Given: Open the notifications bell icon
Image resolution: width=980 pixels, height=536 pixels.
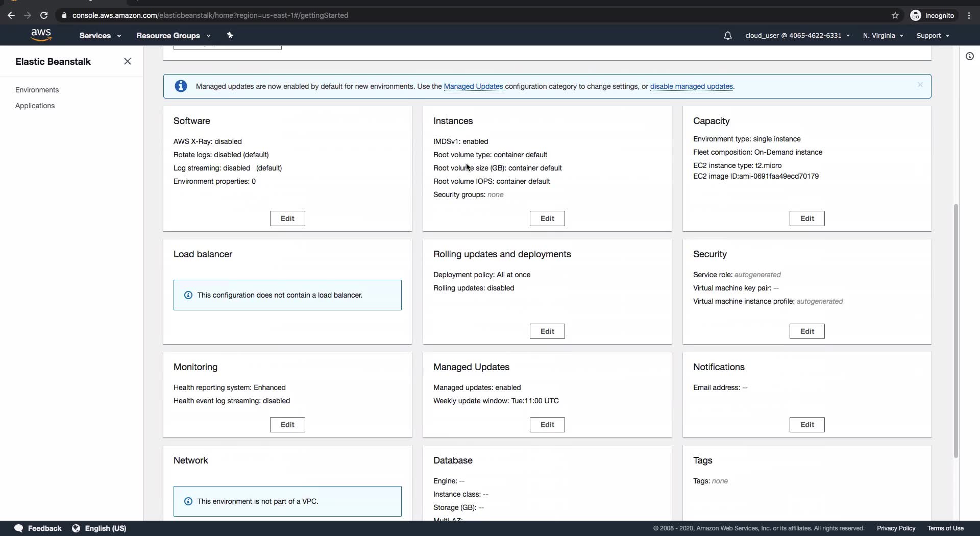Looking at the screenshot, I should click(x=727, y=36).
